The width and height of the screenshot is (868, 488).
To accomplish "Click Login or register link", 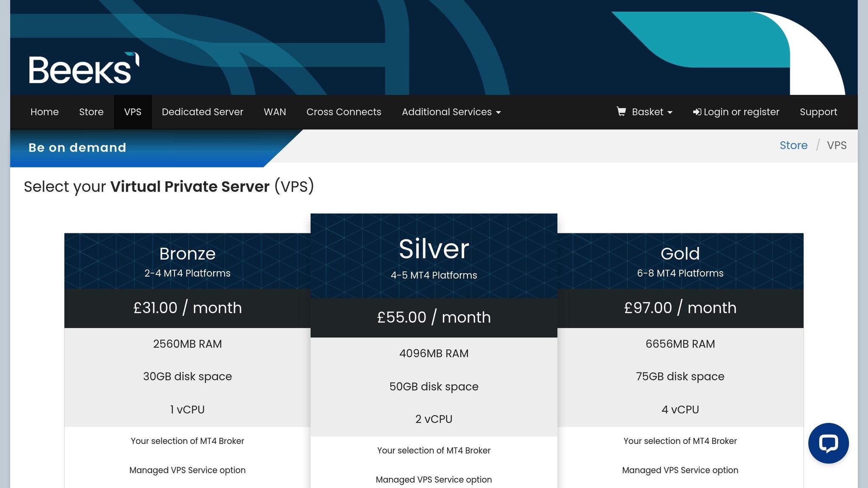I will [x=741, y=112].
